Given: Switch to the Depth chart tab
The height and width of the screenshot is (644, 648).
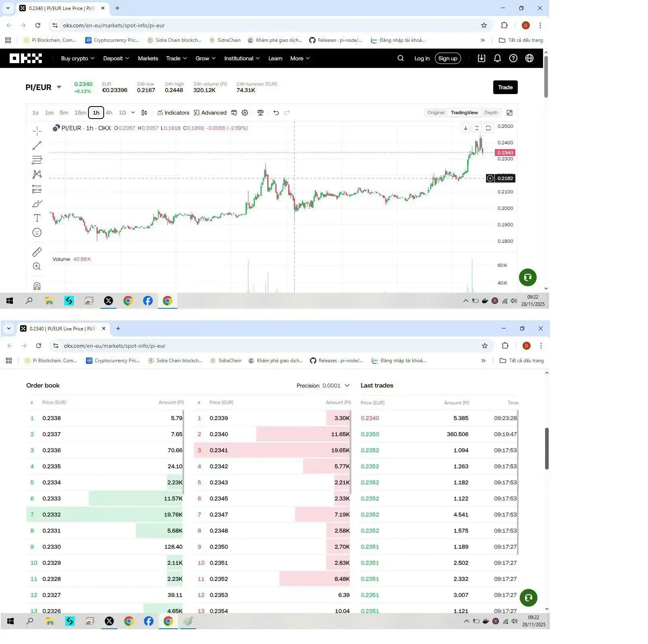Looking at the screenshot, I should coord(491,113).
